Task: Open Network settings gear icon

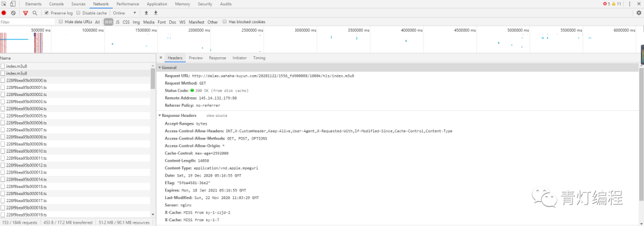Action: click(x=639, y=13)
